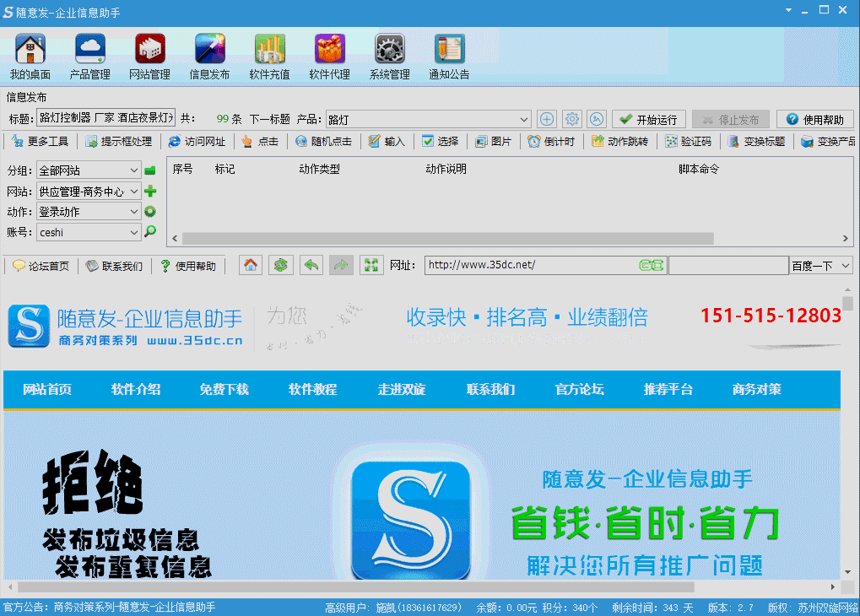The image size is (860, 616).
Task: Open 软件介绍 nav tab on webpage
Action: pyautogui.click(x=136, y=390)
